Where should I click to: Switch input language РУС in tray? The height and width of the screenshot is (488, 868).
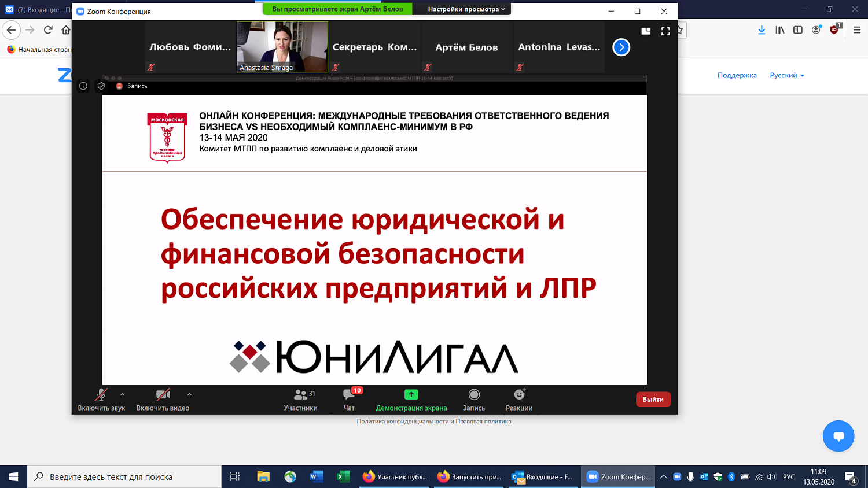pos(789,477)
